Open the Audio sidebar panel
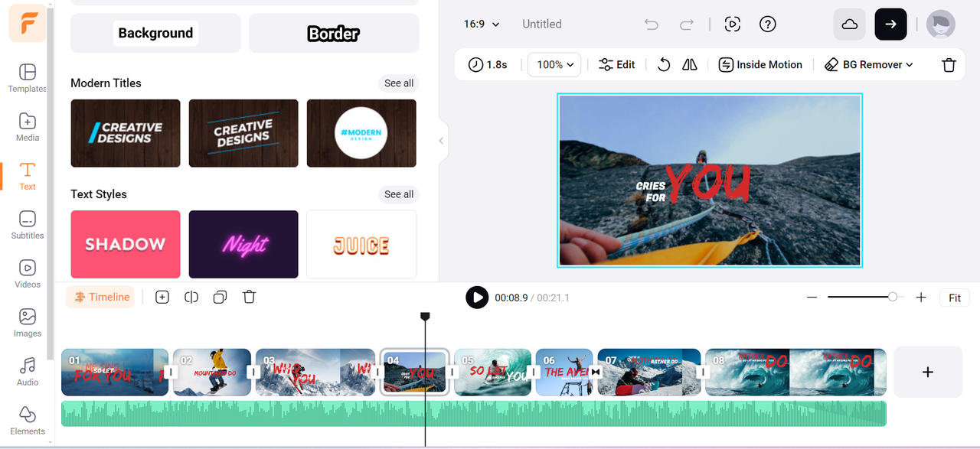 click(x=28, y=373)
